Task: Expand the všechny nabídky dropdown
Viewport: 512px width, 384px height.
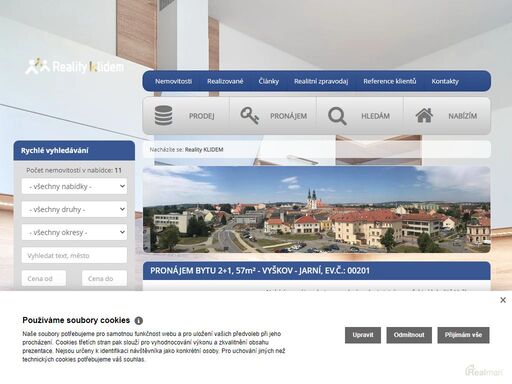Action: 74,186
